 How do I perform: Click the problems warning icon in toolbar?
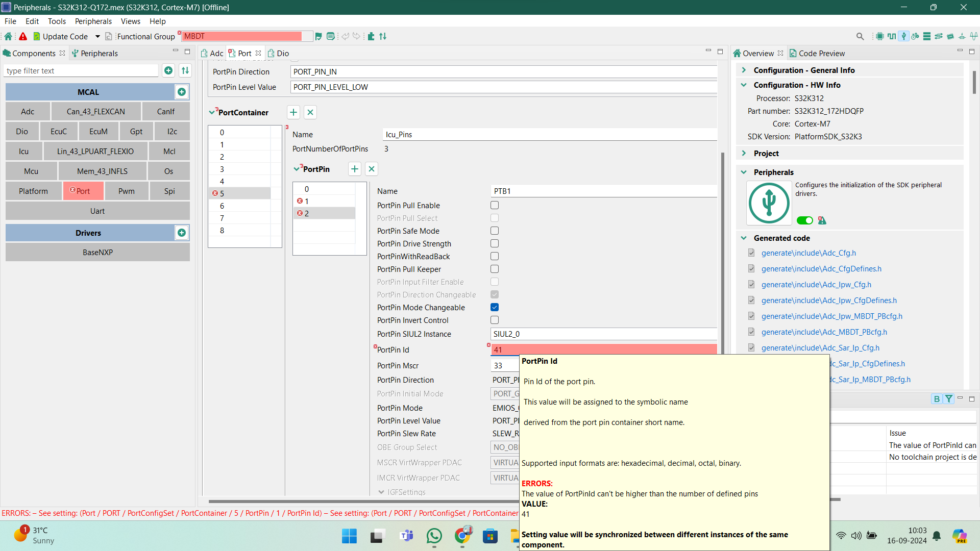(x=23, y=36)
